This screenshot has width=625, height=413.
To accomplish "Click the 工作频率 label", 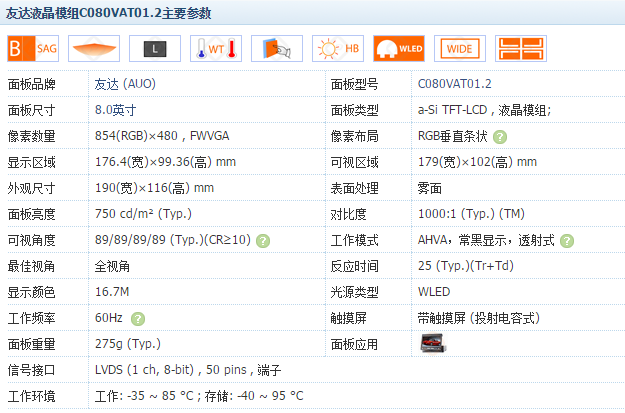I will coord(31,318).
